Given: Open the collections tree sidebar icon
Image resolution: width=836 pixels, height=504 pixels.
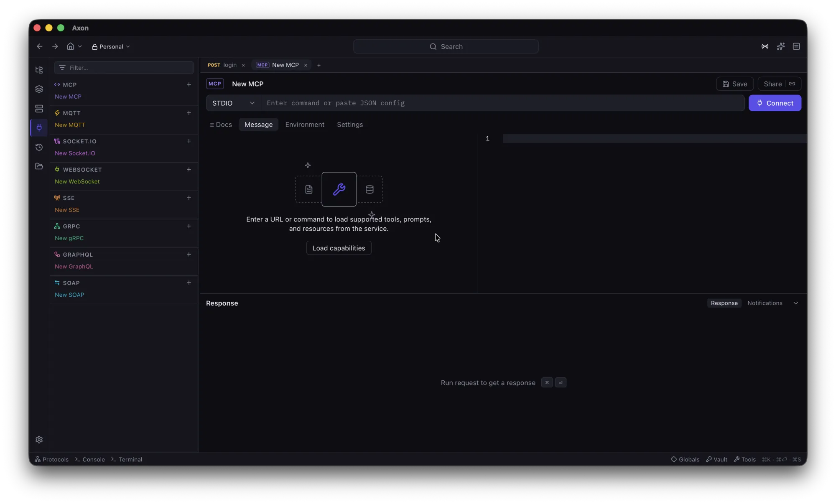Looking at the screenshot, I should (39, 70).
